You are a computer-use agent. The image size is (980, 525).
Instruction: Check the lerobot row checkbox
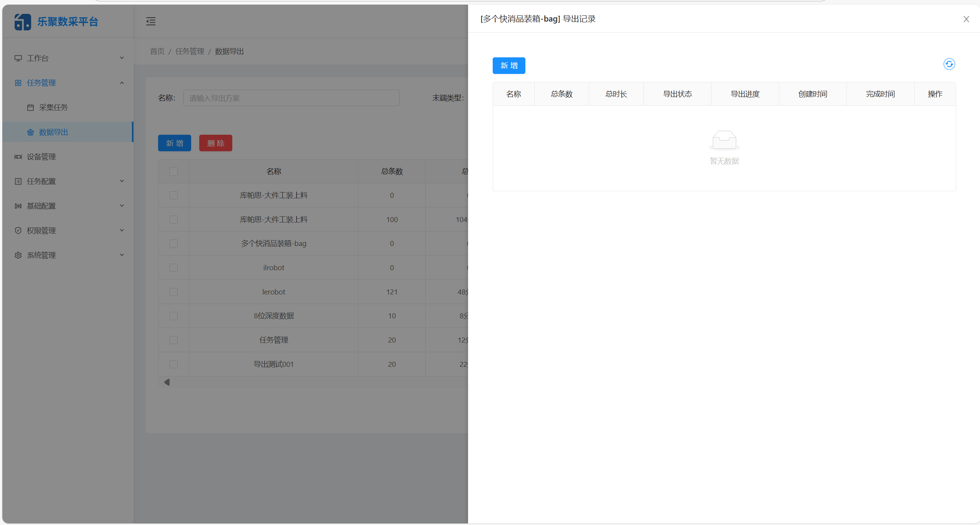(x=173, y=292)
